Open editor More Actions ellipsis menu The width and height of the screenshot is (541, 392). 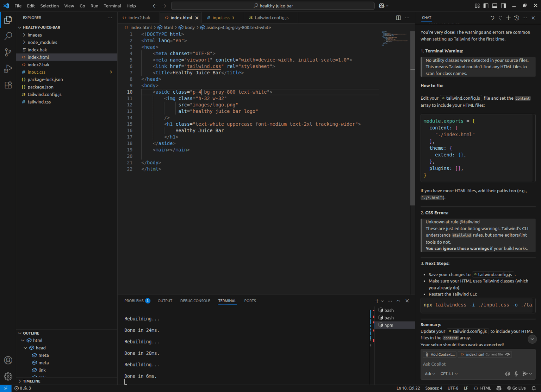coord(407,18)
